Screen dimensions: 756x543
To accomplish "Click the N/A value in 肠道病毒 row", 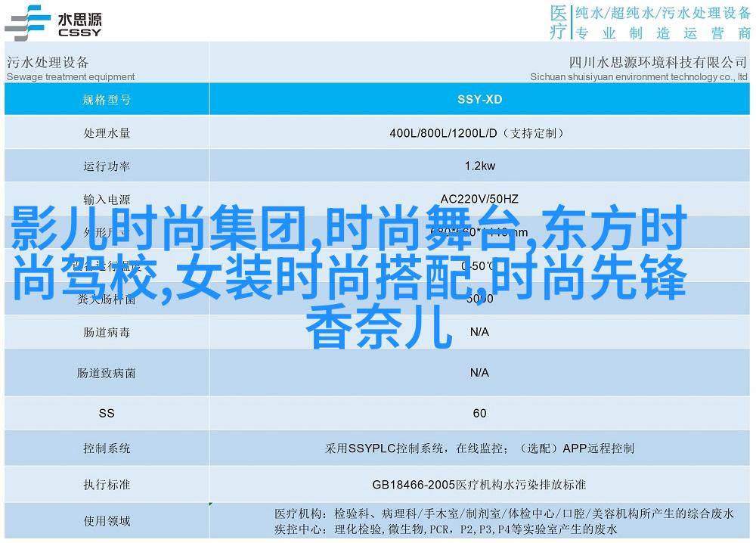I will 479,332.
